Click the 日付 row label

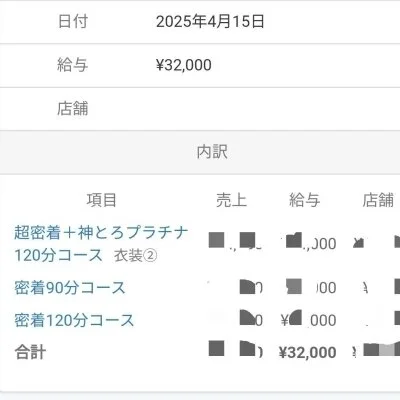[x=73, y=21]
